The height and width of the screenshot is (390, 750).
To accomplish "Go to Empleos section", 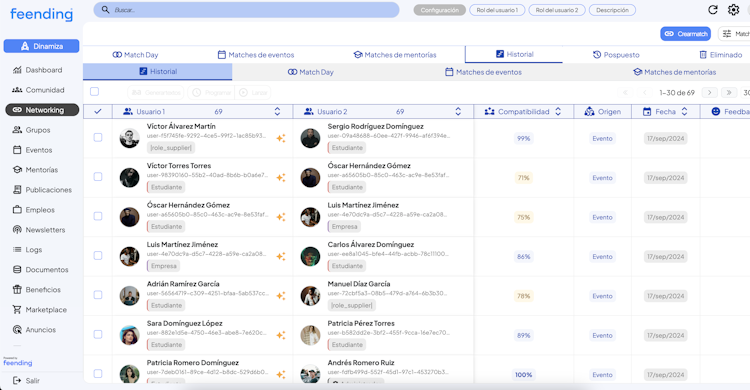I will pyautogui.click(x=33, y=210).
